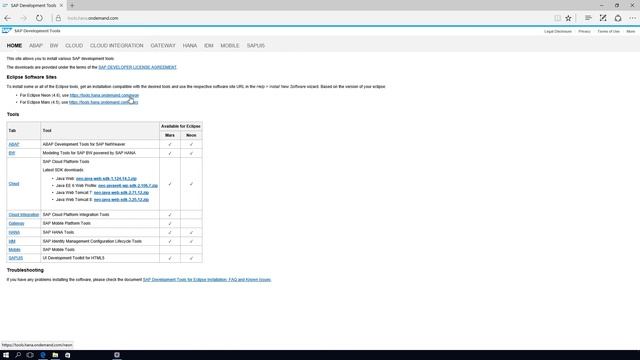Click the padlock site security icon
Image resolution: width=640 pixels, height=360 pixels.
pos(58,18)
